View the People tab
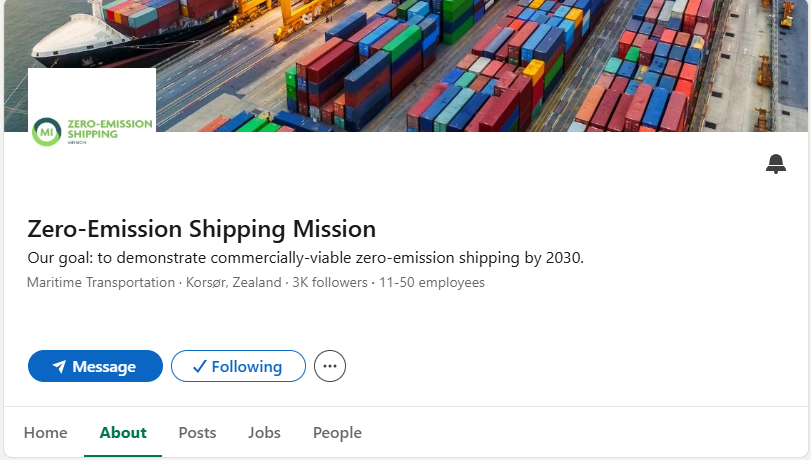Screen dimensions: 811x460 point(337,433)
